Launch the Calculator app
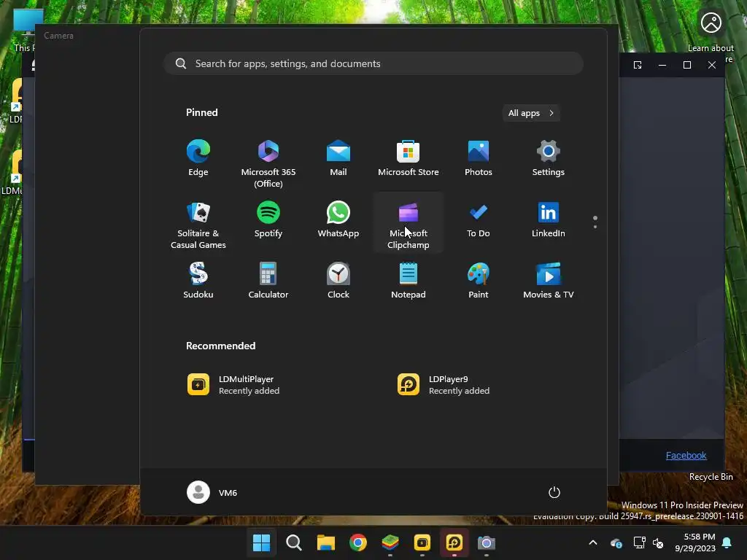 [268, 281]
